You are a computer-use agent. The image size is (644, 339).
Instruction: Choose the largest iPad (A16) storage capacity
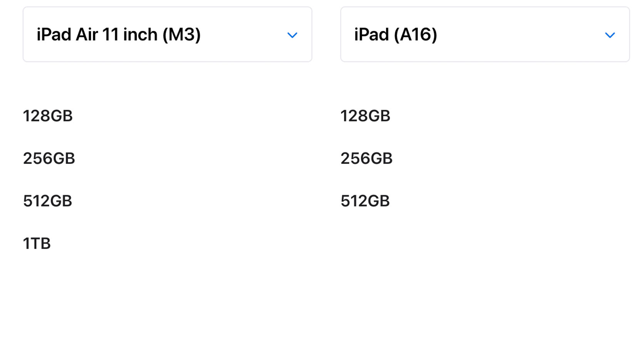[x=365, y=201]
